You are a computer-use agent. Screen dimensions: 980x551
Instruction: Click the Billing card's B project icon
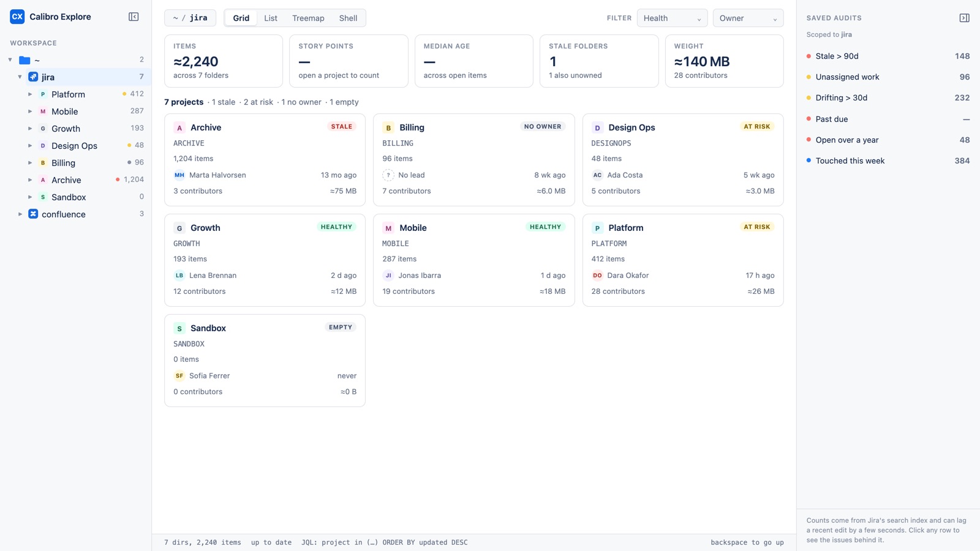coord(388,128)
